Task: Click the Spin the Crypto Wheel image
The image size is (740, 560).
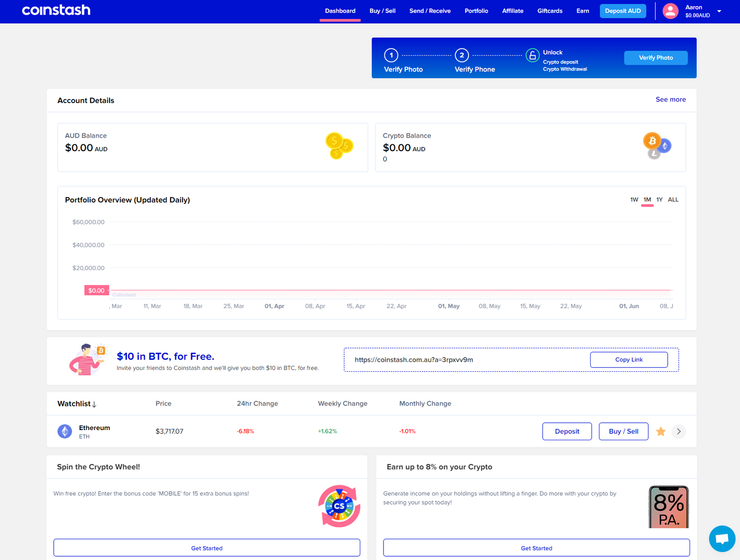Action: (x=339, y=506)
